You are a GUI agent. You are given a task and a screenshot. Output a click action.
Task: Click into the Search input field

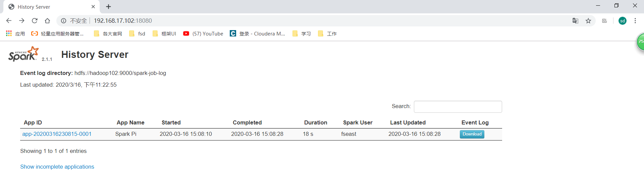coord(458,107)
